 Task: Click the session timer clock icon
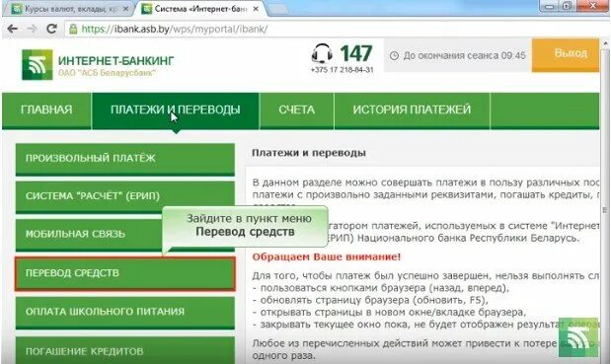394,55
